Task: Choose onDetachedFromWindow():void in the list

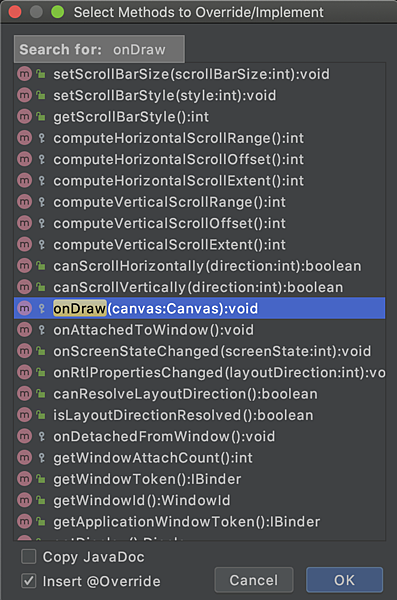Action: click(x=199, y=436)
